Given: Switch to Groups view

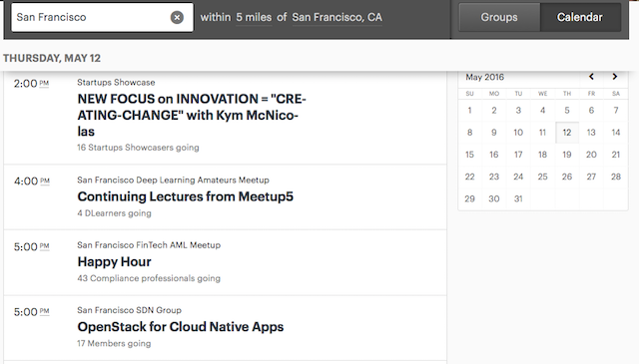Looking at the screenshot, I should point(499,17).
